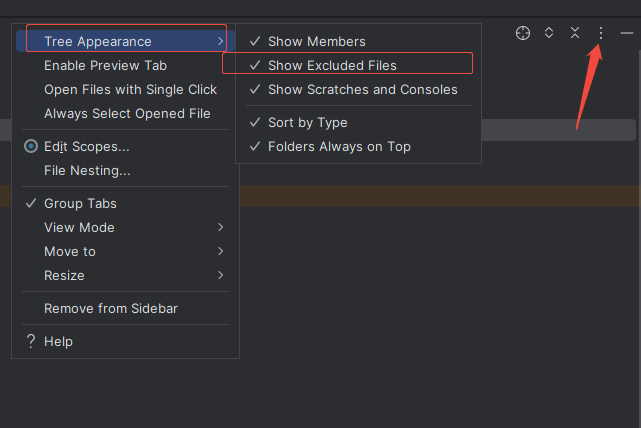641x428 pixels.
Task: Choose Remove from Sidebar
Action: coord(125,308)
